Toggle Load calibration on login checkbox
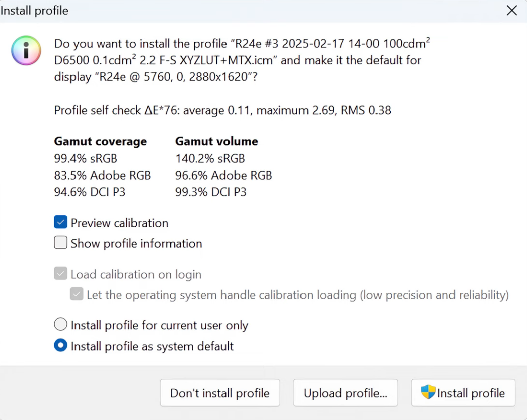Viewport: 527px width, 420px height. (x=61, y=274)
